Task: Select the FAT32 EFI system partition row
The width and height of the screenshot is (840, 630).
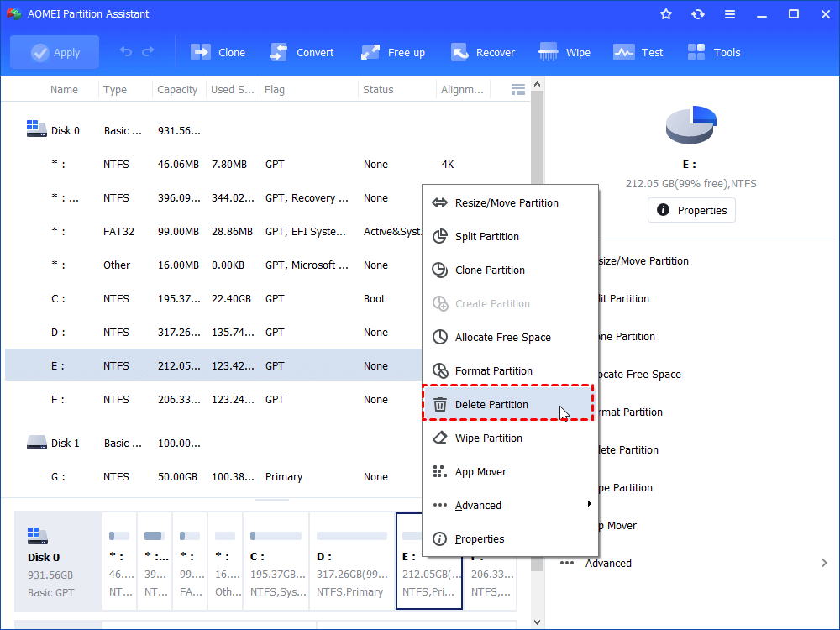Action: tap(214, 232)
